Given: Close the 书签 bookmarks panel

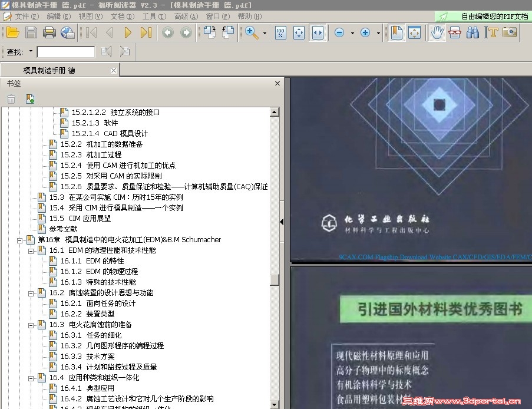Looking at the screenshot, I should 277,83.
